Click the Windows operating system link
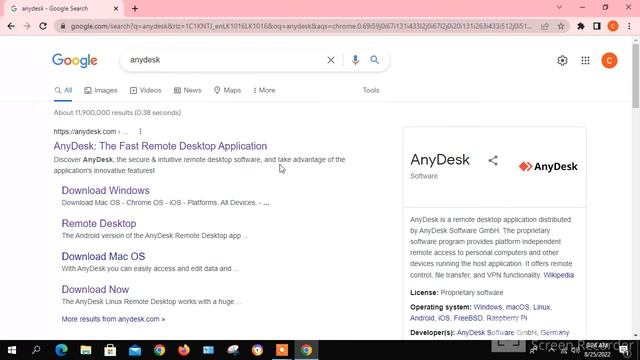640x360 pixels. (487, 307)
